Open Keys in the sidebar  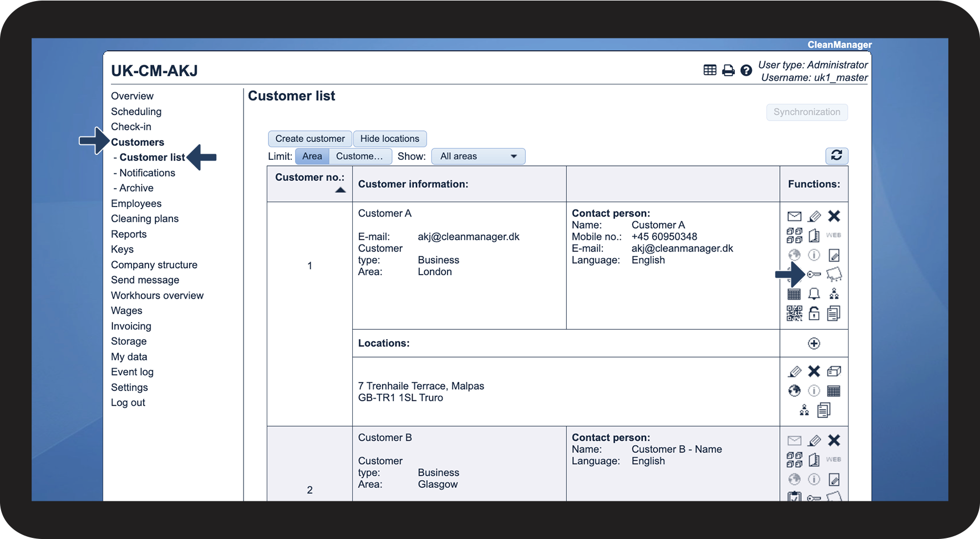(122, 249)
